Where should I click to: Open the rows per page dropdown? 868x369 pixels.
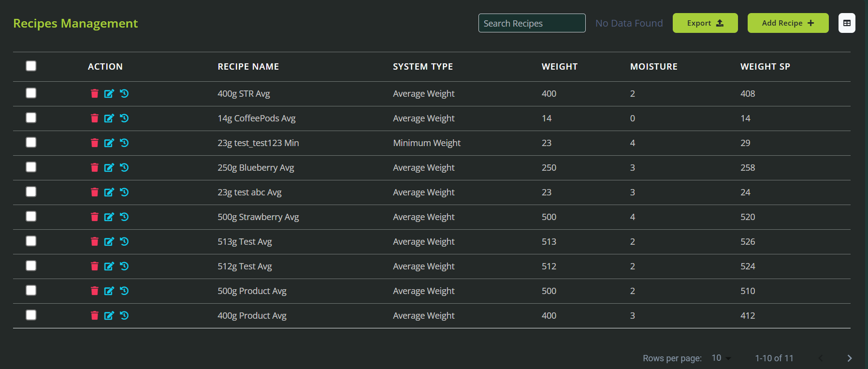(721, 358)
